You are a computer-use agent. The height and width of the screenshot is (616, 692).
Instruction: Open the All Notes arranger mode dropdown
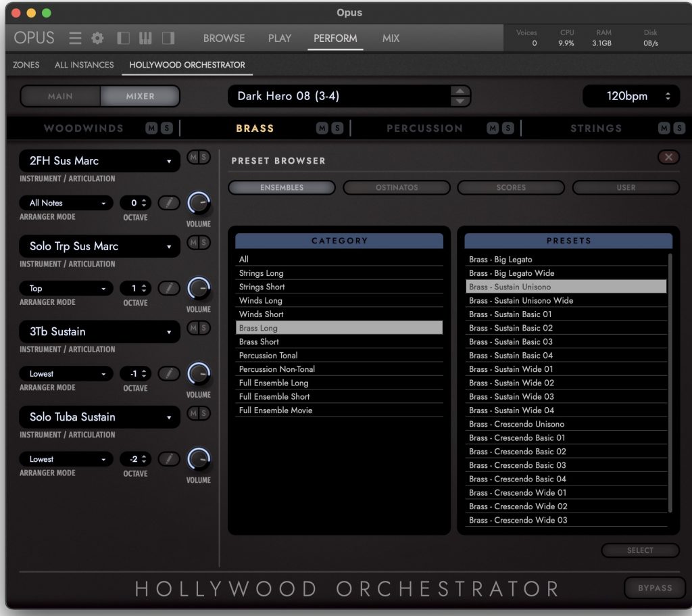coord(66,203)
